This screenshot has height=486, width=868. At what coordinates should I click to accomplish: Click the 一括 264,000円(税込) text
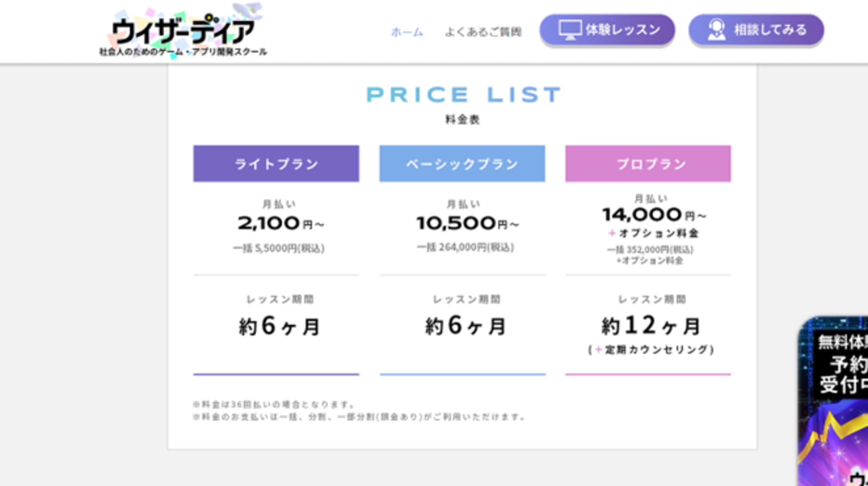click(465, 248)
